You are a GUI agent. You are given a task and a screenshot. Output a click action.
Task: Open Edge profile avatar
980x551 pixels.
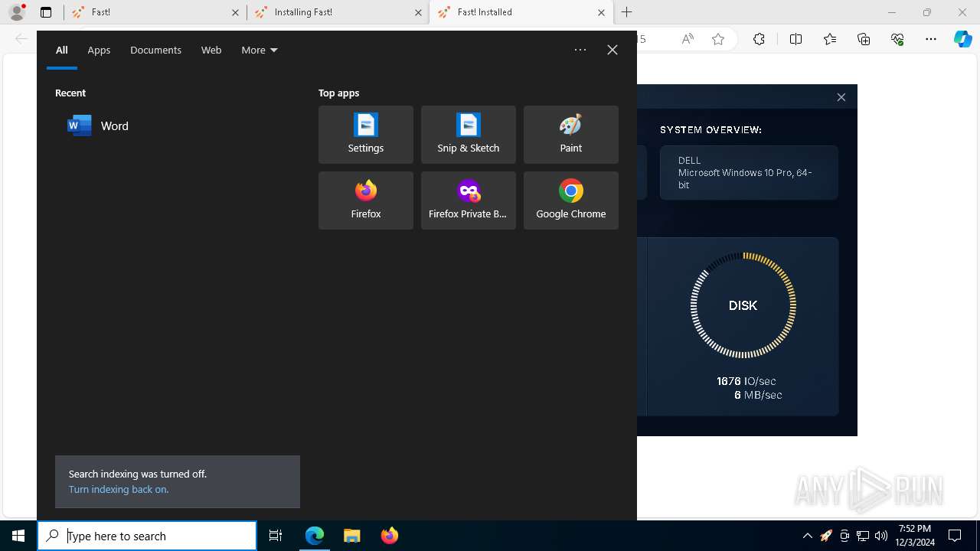[x=17, y=12]
